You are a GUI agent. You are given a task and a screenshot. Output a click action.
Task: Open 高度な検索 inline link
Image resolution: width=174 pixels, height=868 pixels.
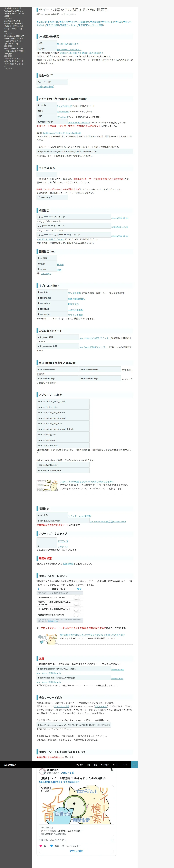68,564
